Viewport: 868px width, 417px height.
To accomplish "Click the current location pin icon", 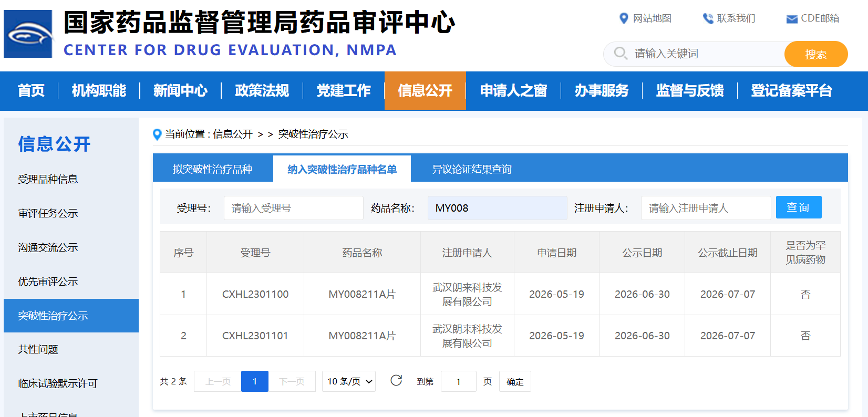I will 157,134.
